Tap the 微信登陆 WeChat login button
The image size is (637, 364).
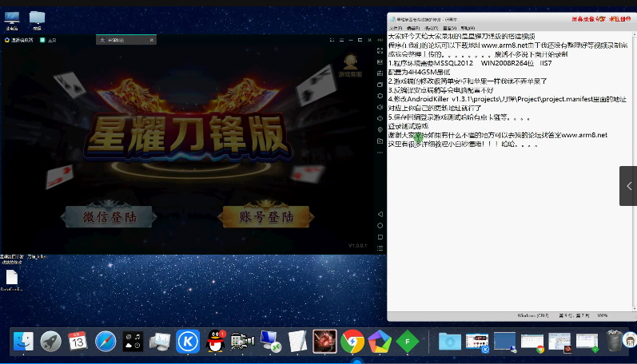[109, 216]
